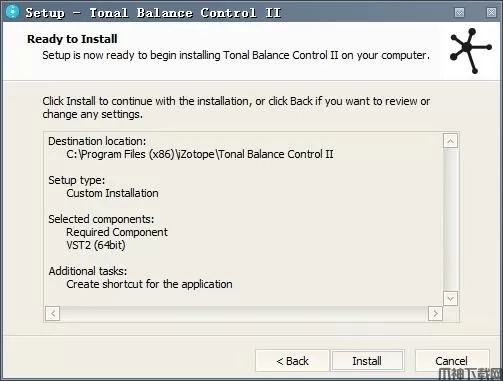Click the scroll down arrow in the summary box

pyautogui.click(x=450, y=298)
